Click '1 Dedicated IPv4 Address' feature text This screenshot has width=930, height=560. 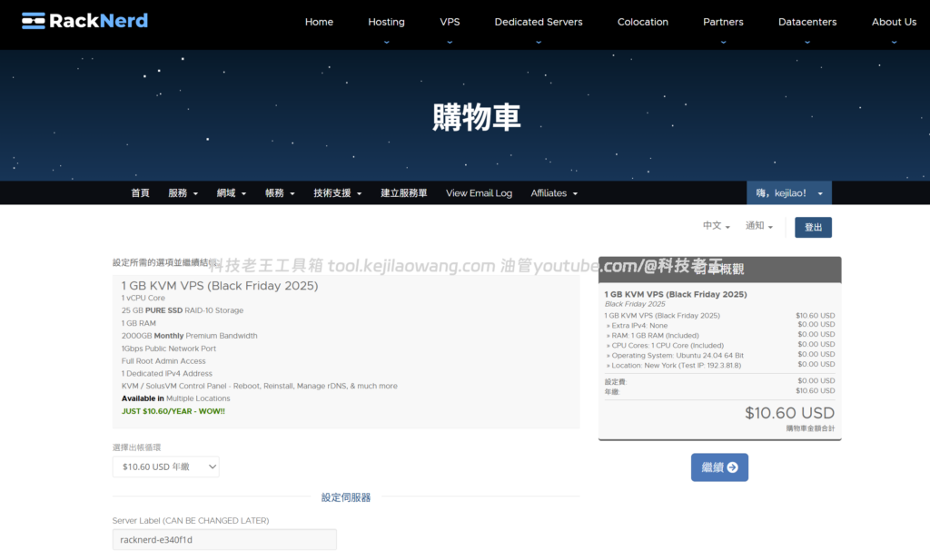pyautogui.click(x=167, y=373)
